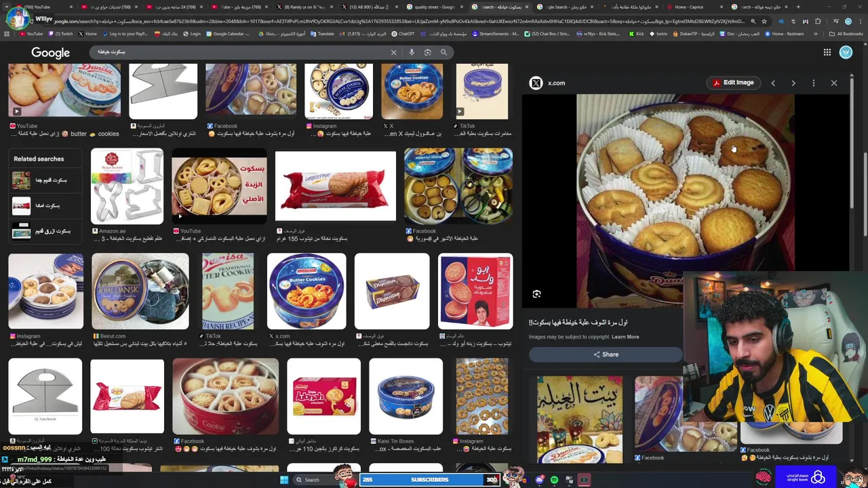Clear the search box with X
The image size is (868, 488).
pos(393,52)
